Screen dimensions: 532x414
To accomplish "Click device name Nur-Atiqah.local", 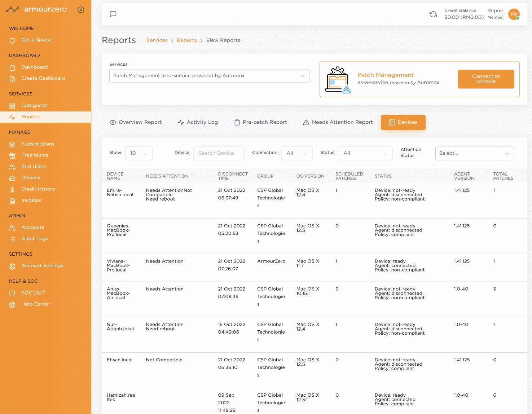I will point(120,327).
